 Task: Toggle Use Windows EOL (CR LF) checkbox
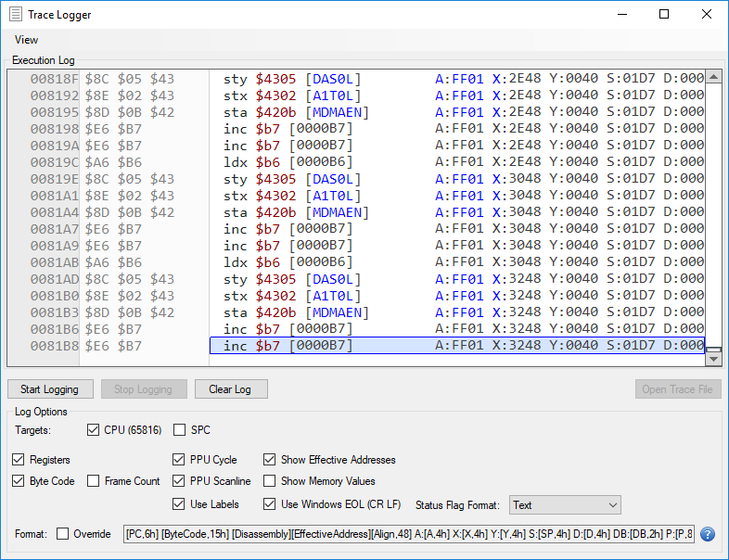(x=269, y=504)
